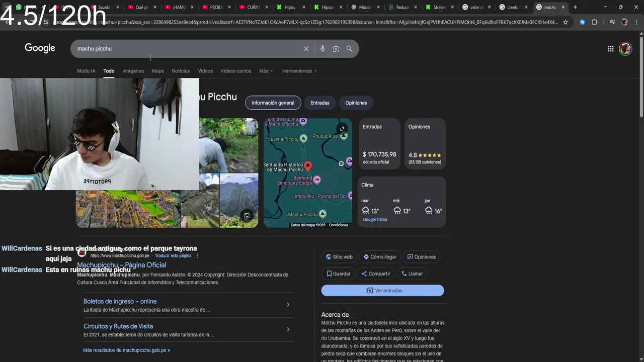644x362 pixels.
Task: Open the Chrome extensions puzzle icon
Action: [595, 22]
